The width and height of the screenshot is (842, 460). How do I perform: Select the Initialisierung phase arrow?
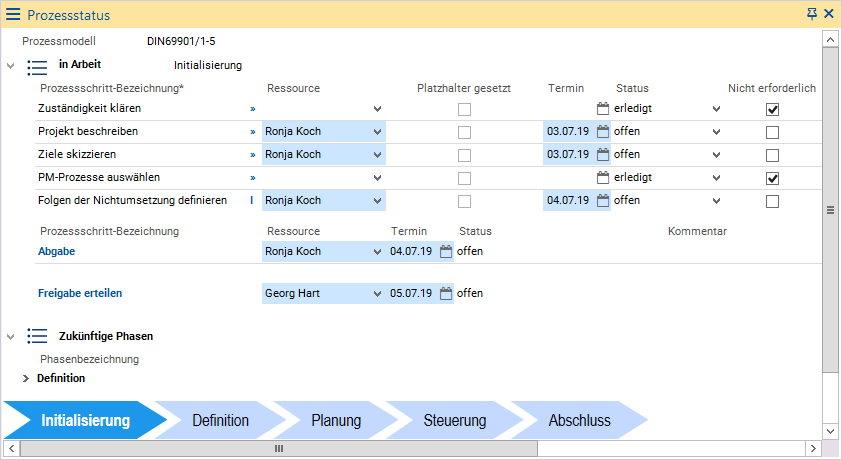[x=85, y=420]
